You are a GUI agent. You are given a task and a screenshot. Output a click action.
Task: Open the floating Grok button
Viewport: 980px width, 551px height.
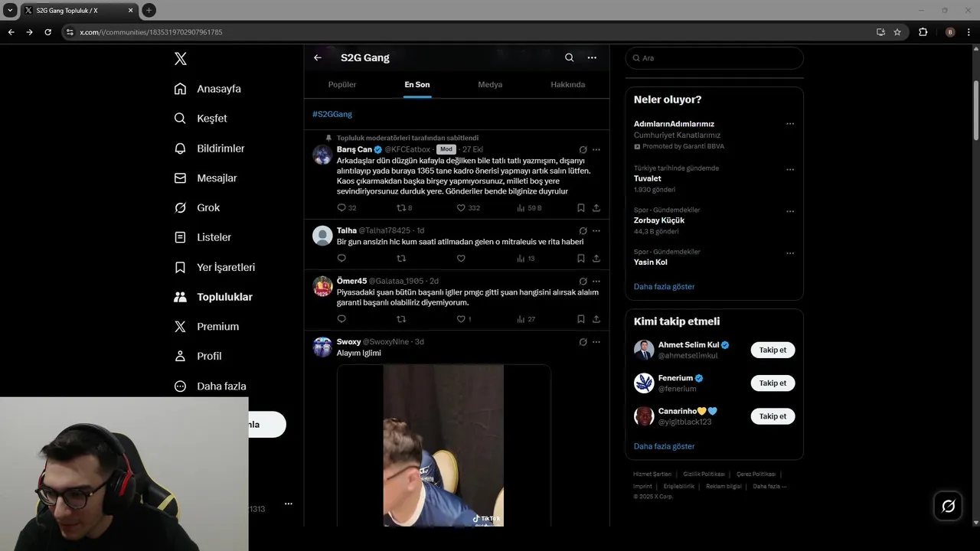[948, 506]
